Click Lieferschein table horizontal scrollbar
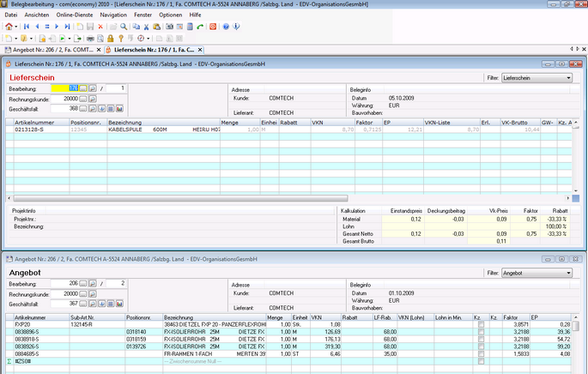Image resolution: width=588 pixels, height=374 pixels. click(x=181, y=198)
